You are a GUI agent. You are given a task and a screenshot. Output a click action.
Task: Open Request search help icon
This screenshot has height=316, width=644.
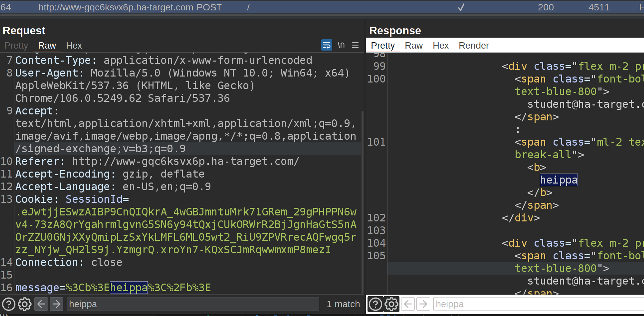pos(9,304)
